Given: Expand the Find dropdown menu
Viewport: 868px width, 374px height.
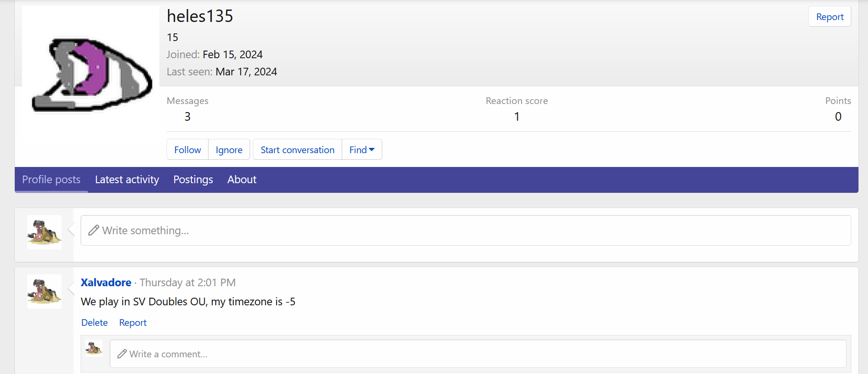Looking at the screenshot, I should point(362,150).
